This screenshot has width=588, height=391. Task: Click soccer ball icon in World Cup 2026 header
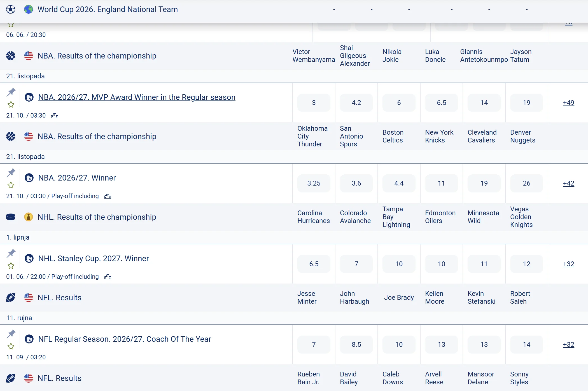click(11, 9)
